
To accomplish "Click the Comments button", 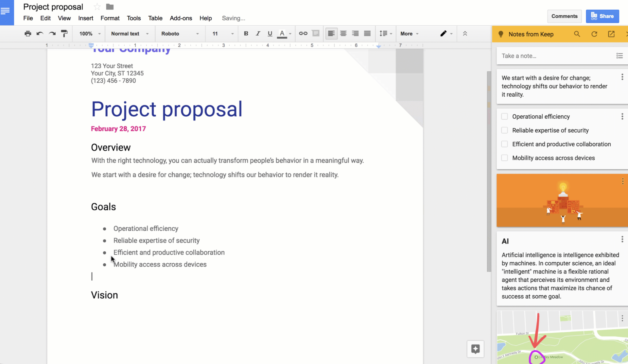I will pyautogui.click(x=565, y=16).
